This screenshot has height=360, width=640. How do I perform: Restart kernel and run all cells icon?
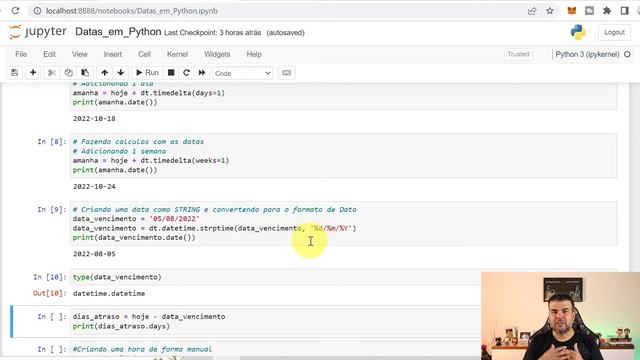click(202, 73)
